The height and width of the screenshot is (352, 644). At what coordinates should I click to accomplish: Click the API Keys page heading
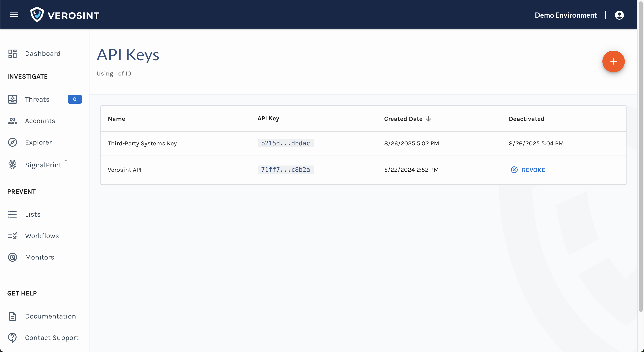[x=128, y=55]
